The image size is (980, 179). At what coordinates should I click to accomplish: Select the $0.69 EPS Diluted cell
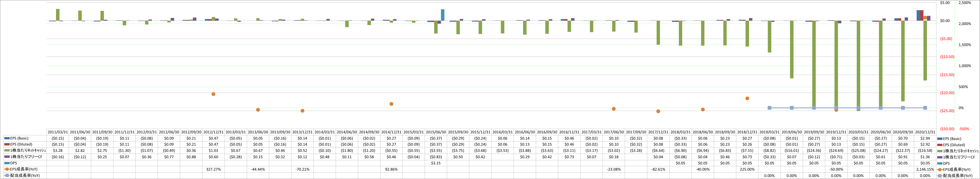tap(903, 144)
